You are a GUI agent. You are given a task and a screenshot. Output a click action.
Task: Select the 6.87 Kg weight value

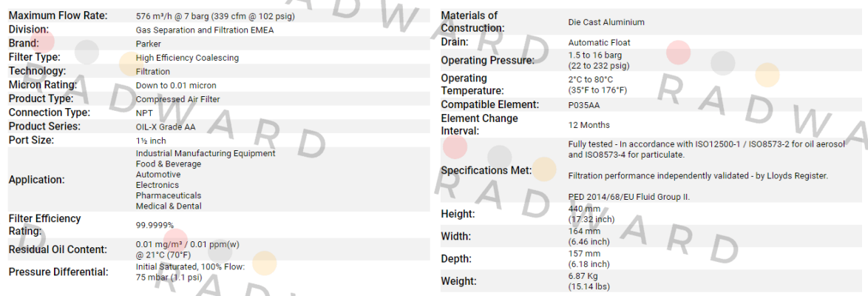pyautogui.click(x=583, y=276)
